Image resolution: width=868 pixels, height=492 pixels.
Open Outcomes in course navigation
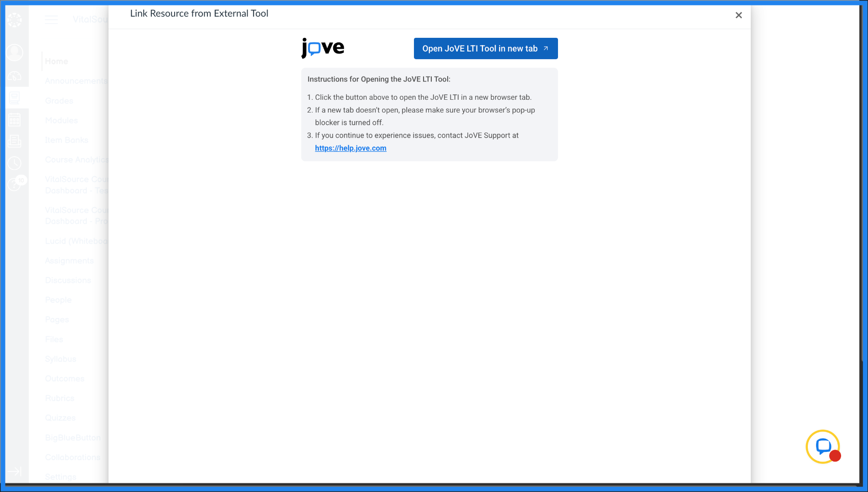65,379
